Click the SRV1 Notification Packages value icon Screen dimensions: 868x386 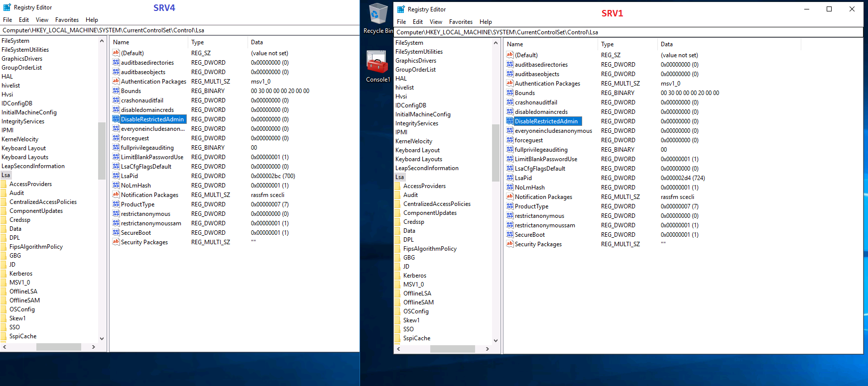tap(510, 196)
